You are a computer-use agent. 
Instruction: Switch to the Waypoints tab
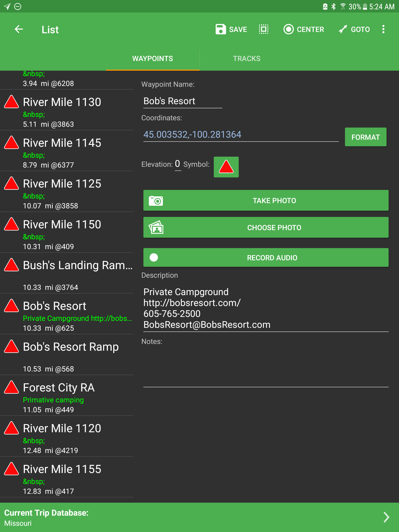tap(152, 58)
